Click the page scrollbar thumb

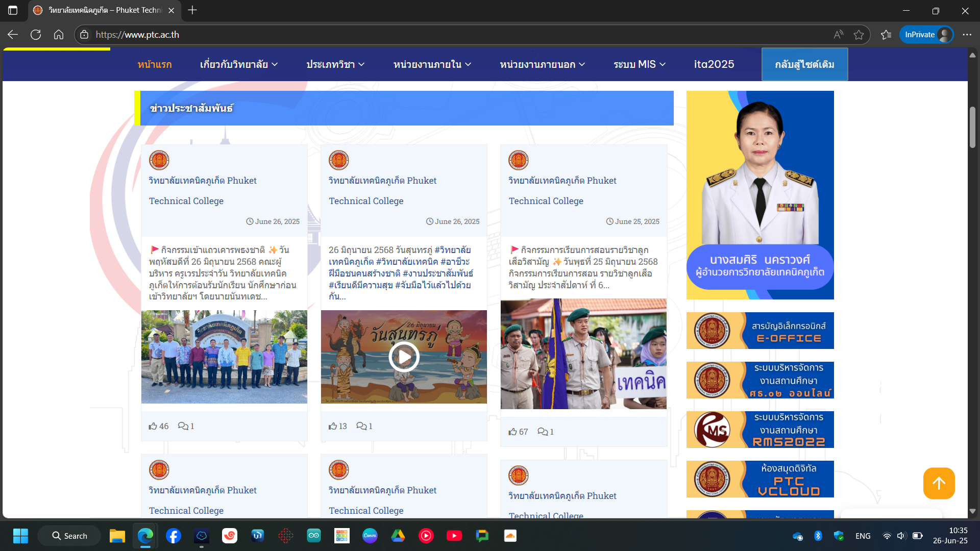click(x=972, y=128)
